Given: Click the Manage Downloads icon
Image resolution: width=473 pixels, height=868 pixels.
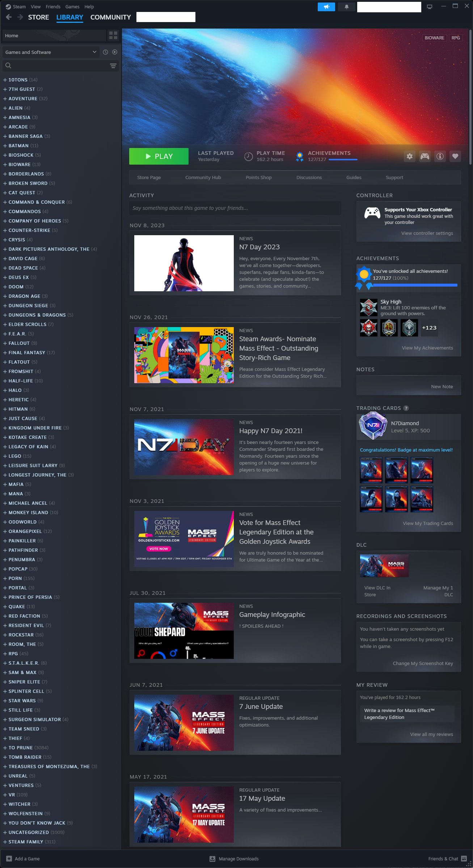Looking at the screenshot, I should pos(212,859).
